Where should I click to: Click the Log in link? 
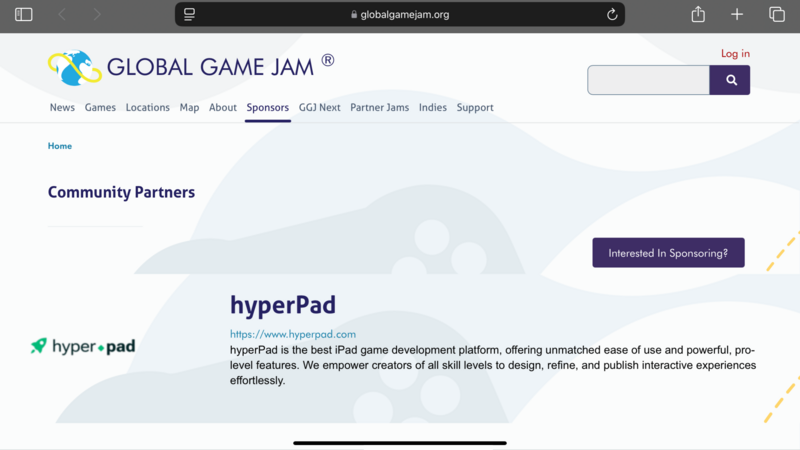pos(735,54)
